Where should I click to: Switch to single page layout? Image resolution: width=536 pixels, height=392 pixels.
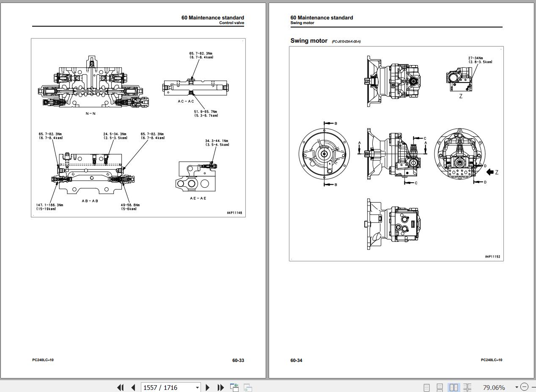point(427,387)
